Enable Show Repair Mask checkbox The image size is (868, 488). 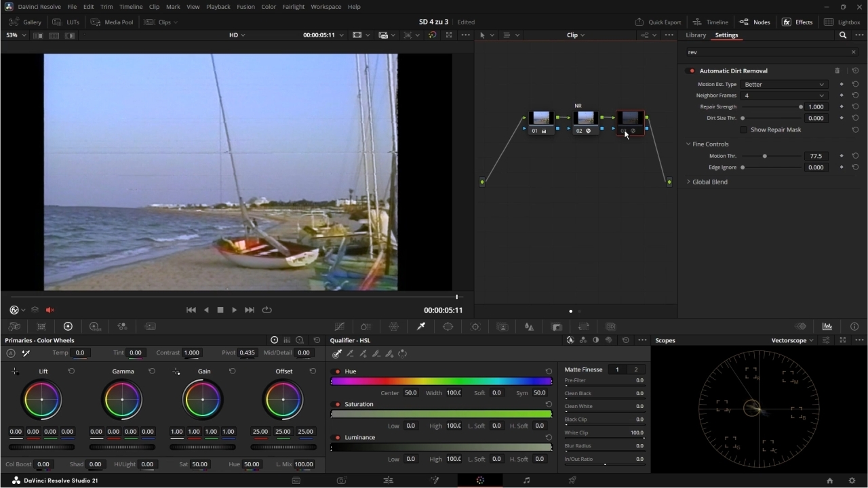tap(744, 129)
